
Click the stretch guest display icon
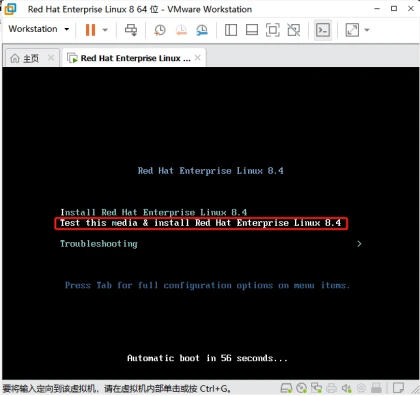[x=352, y=30]
